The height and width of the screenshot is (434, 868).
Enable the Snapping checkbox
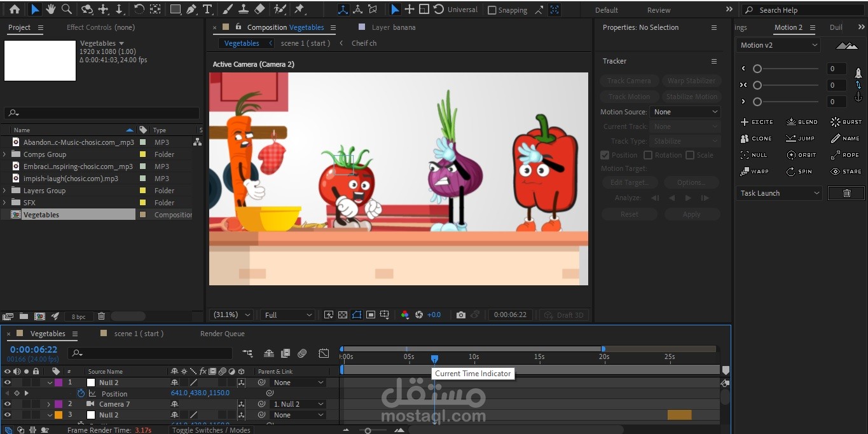click(492, 10)
